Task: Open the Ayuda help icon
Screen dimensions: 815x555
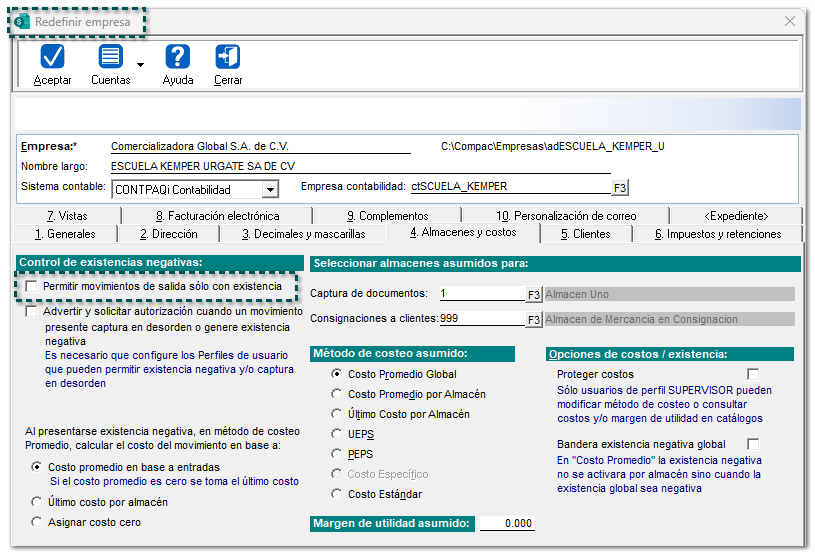Action: tap(177, 58)
